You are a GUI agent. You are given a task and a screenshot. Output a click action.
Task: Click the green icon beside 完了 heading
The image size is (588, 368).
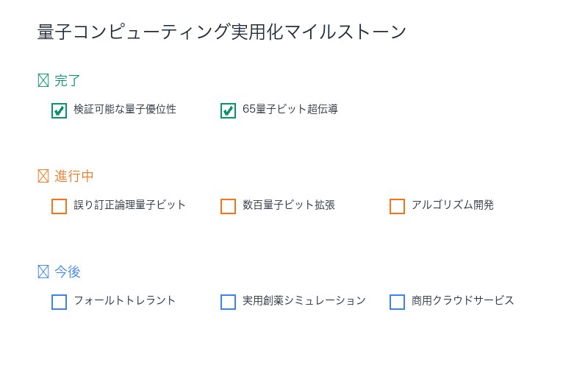pos(43,81)
